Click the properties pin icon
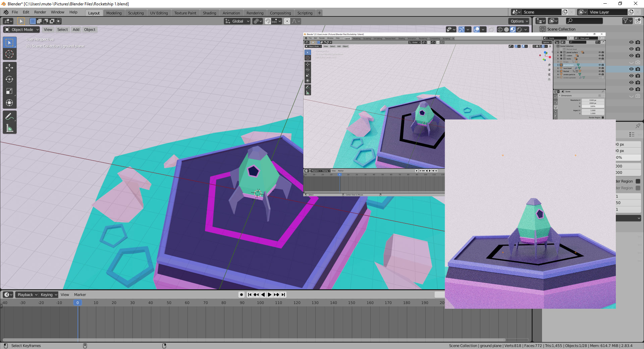This screenshot has width=644, height=349. [x=638, y=126]
